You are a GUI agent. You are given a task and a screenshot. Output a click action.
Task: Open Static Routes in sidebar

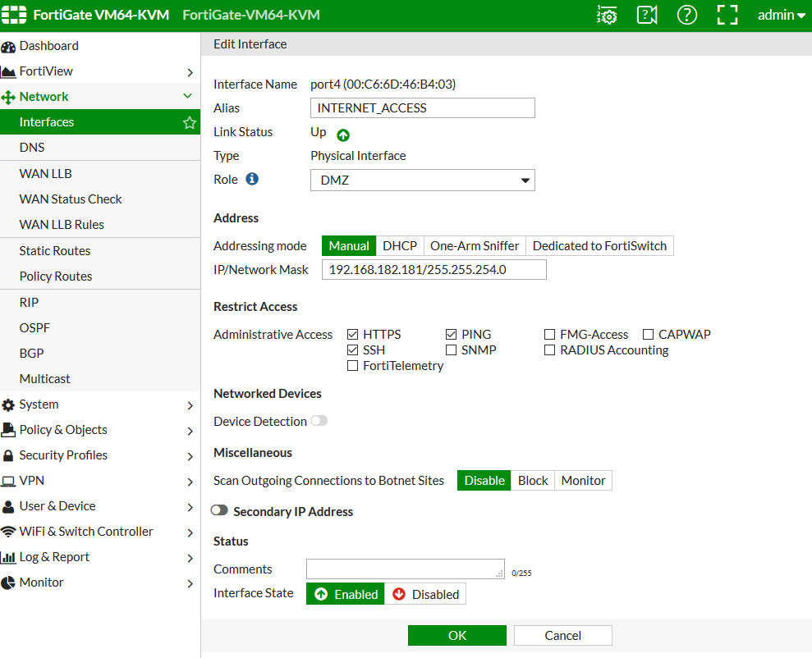55,251
